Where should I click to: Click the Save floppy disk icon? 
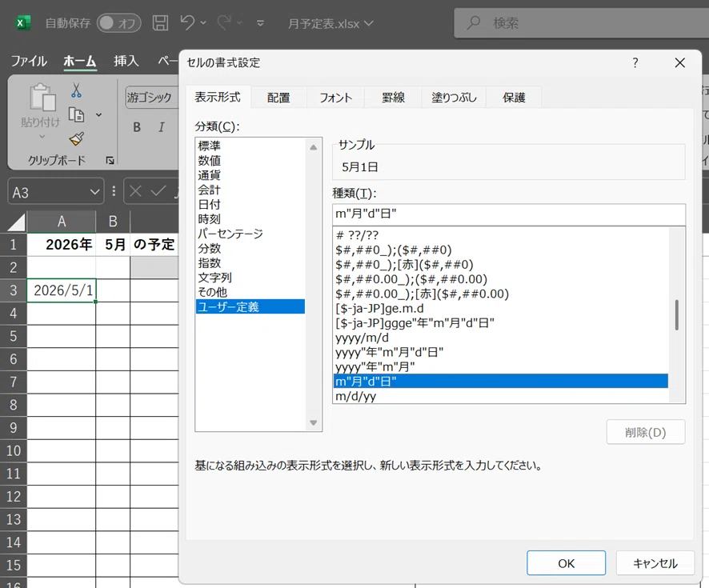tap(160, 22)
